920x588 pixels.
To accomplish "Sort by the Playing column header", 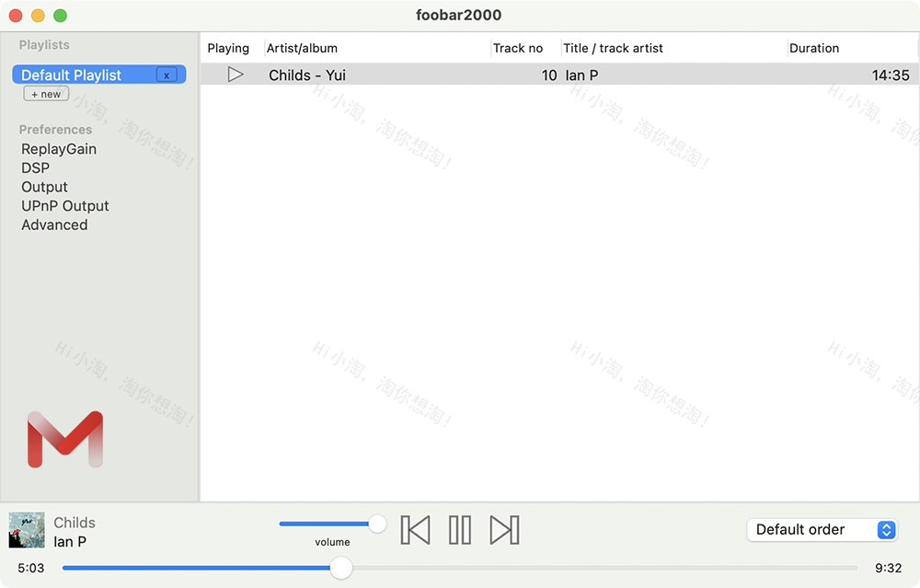I will 228,48.
